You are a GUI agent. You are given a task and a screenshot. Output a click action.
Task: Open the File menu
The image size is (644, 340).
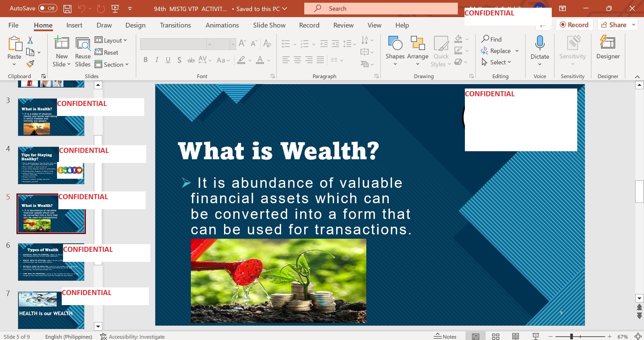coord(13,25)
